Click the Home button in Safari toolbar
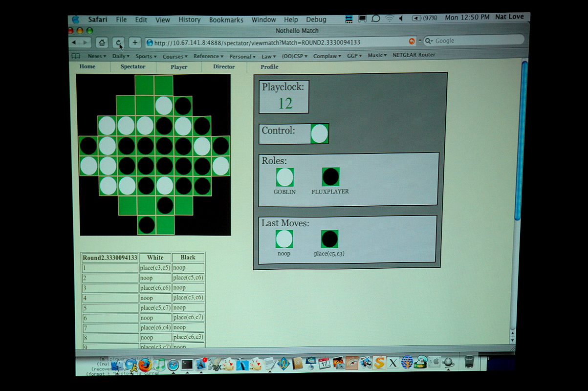This screenshot has width=588, height=391. pyautogui.click(x=102, y=43)
